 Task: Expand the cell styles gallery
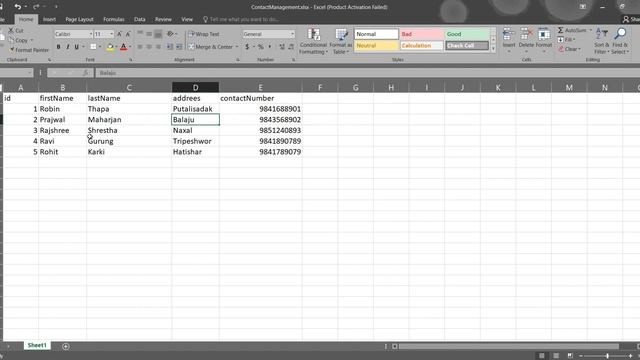(x=493, y=49)
